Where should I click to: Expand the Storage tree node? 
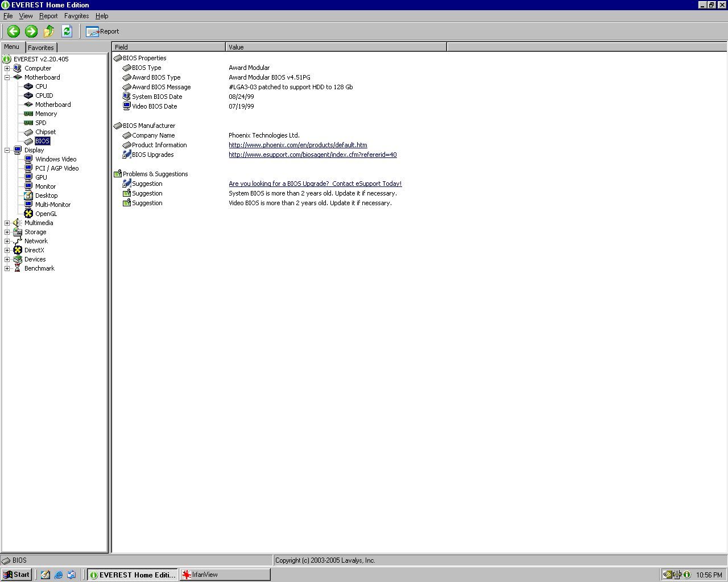tap(7, 232)
